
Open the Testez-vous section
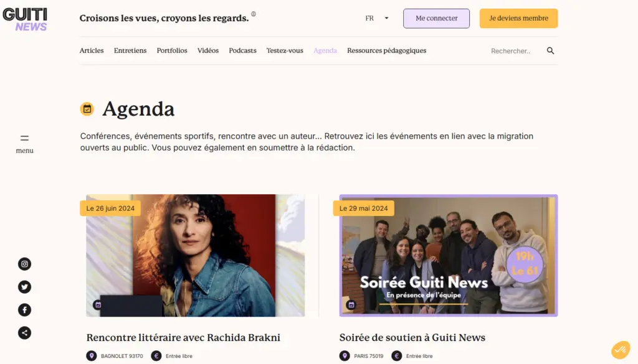point(285,50)
